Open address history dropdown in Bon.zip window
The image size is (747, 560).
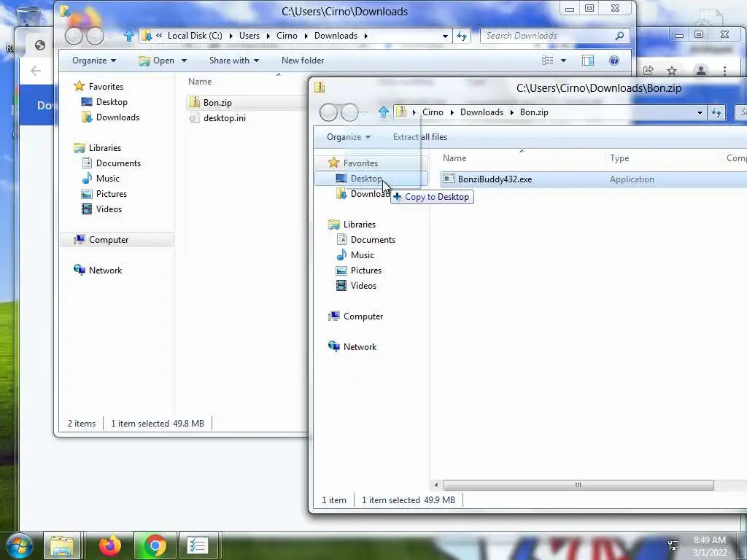click(x=700, y=112)
